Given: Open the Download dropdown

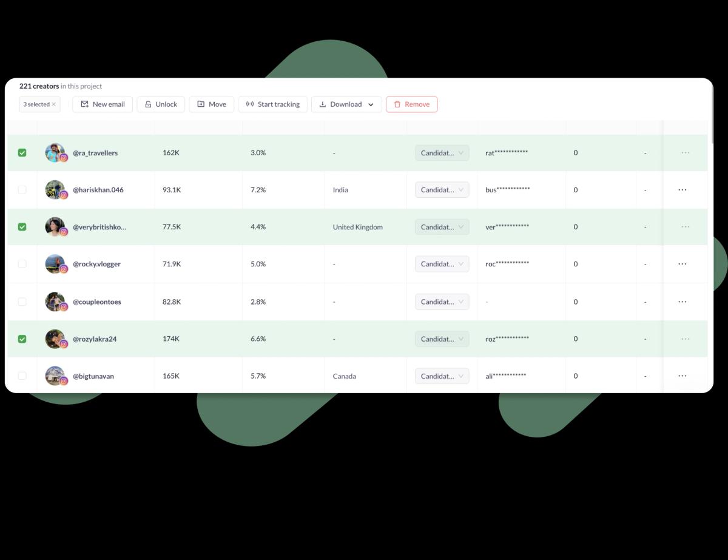Looking at the screenshot, I should (x=346, y=104).
